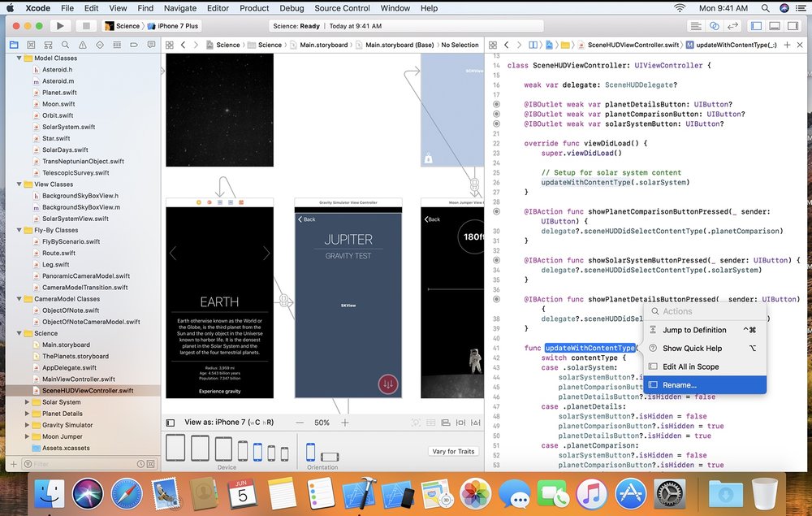812x516 pixels.
Task: Click the Vary for Traits button
Action: (x=453, y=451)
